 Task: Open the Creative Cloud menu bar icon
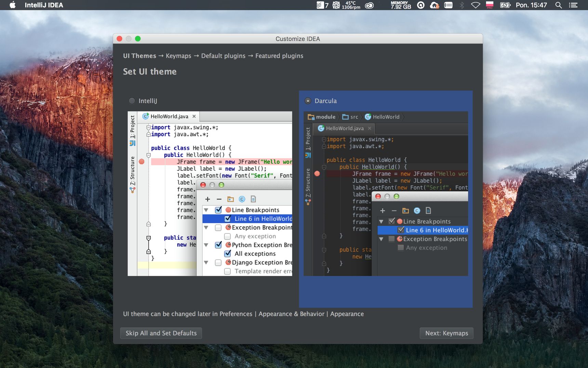369,5
